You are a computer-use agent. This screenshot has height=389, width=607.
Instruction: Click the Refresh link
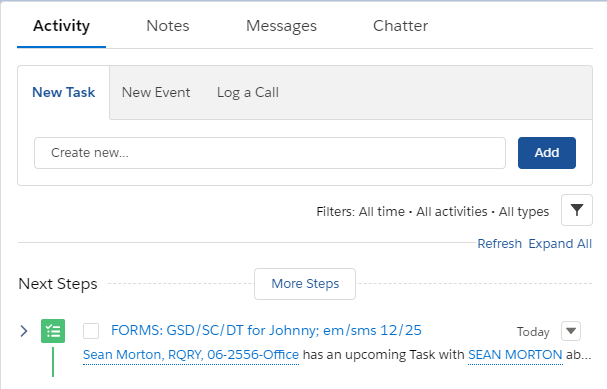[x=499, y=243]
